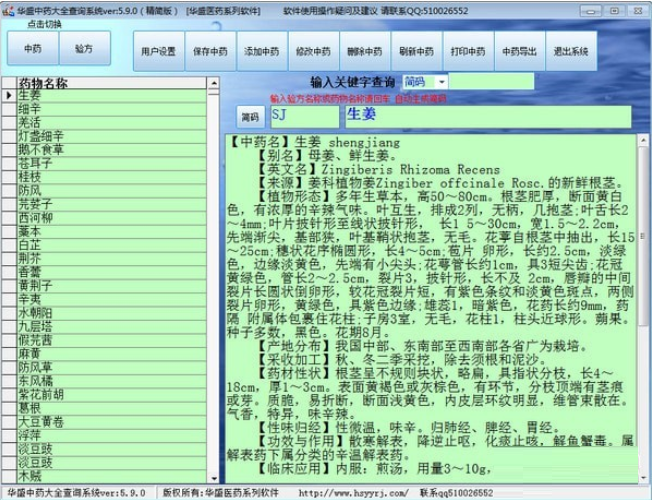Click the 删除中药 toolbar button
The image size is (652, 500).
(x=364, y=51)
